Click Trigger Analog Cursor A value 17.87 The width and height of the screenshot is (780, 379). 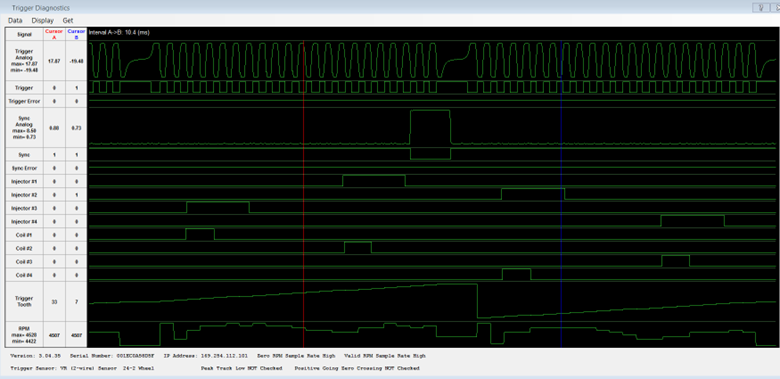(x=54, y=61)
